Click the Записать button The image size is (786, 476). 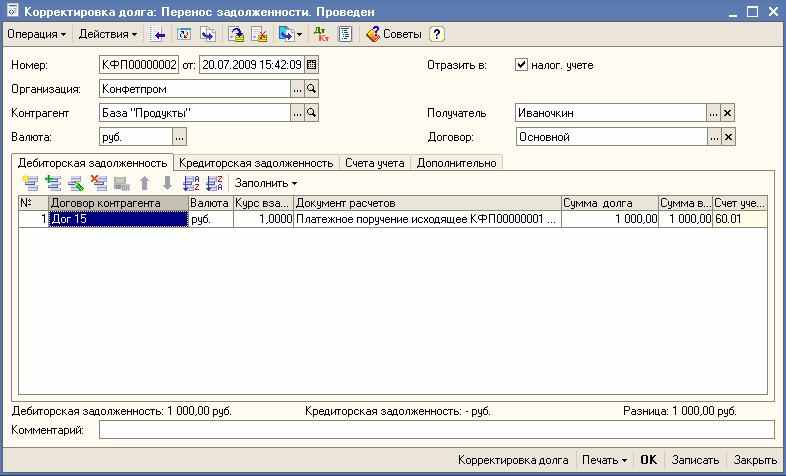pyautogui.click(x=695, y=459)
